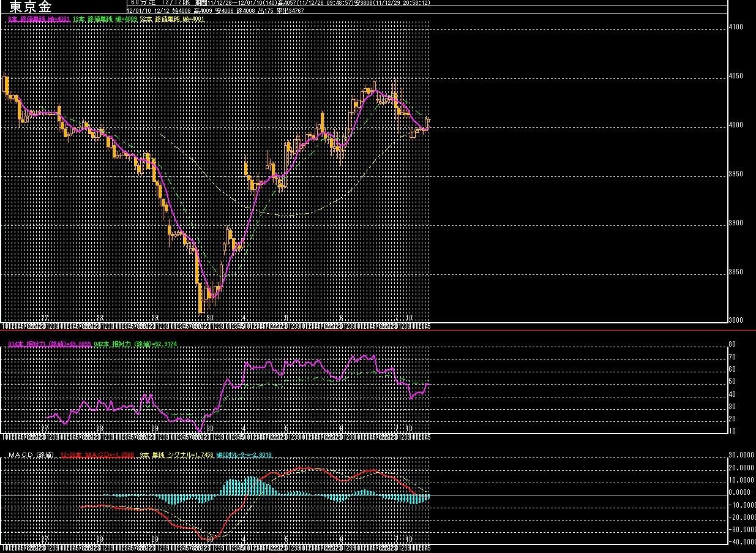This screenshot has width=756, height=553.
Task: Click the 3950 price axis label
Action: click(736, 175)
